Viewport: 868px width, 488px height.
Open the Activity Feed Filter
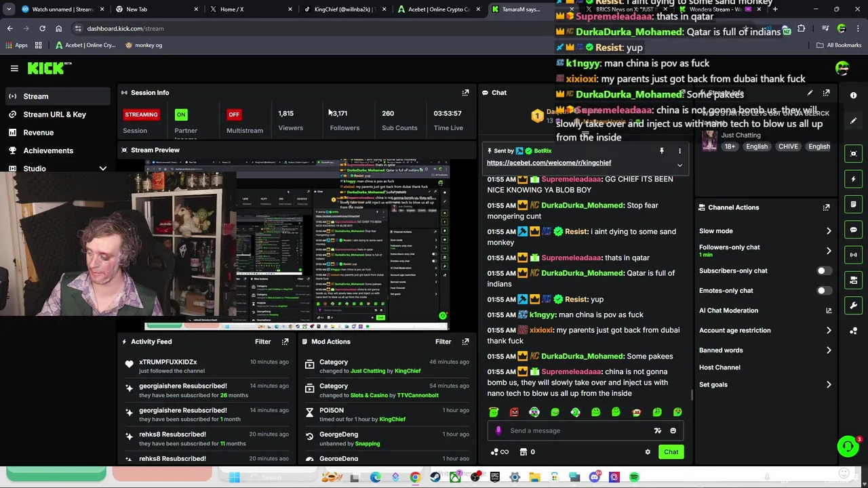[x=262, y=342]
